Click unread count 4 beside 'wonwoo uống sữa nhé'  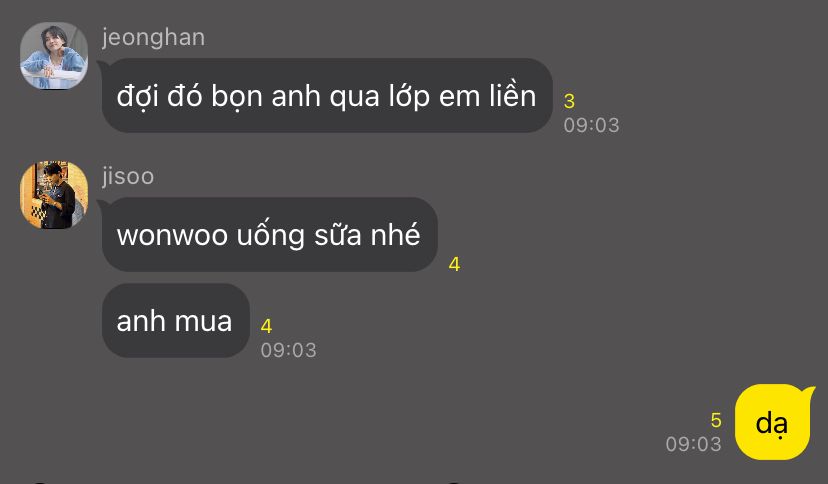click(454, 264)
